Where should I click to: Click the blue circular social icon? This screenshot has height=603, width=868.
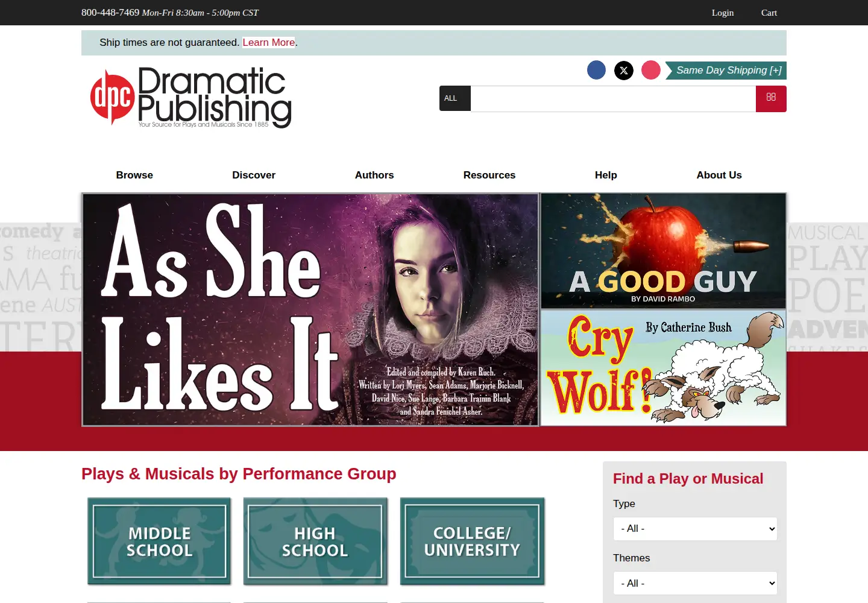coord(596,70)
